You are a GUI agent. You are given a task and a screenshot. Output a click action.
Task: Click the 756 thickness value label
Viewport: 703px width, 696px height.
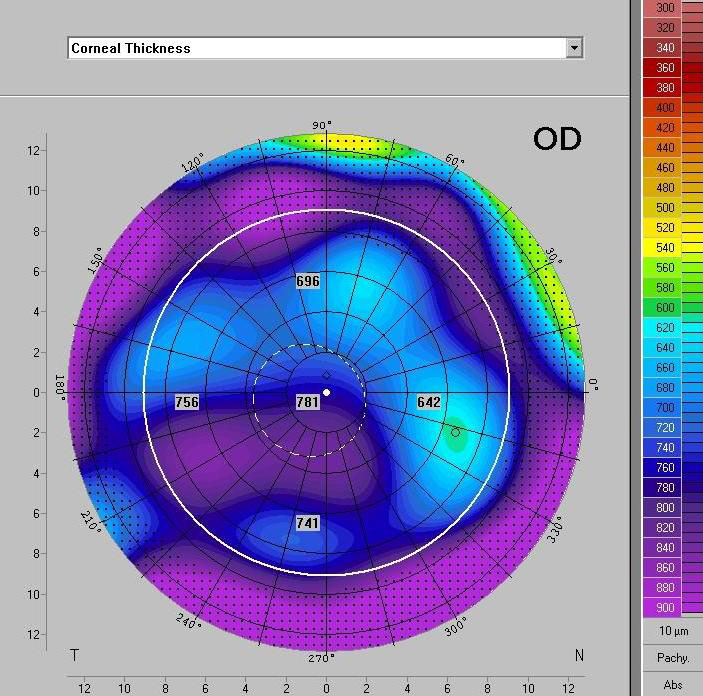coord(187,402)
